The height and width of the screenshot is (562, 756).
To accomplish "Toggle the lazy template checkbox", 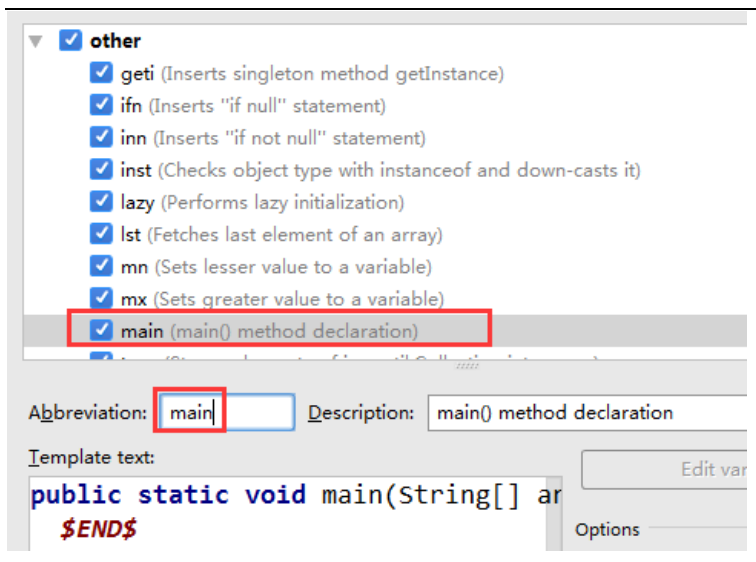I will point(101,202).
